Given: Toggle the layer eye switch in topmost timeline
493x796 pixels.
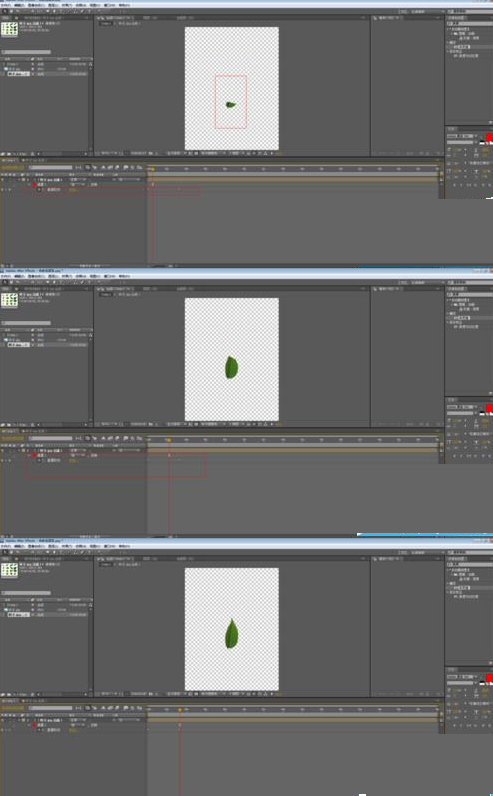Looking at the screenshot, I should tap(3, 180).
